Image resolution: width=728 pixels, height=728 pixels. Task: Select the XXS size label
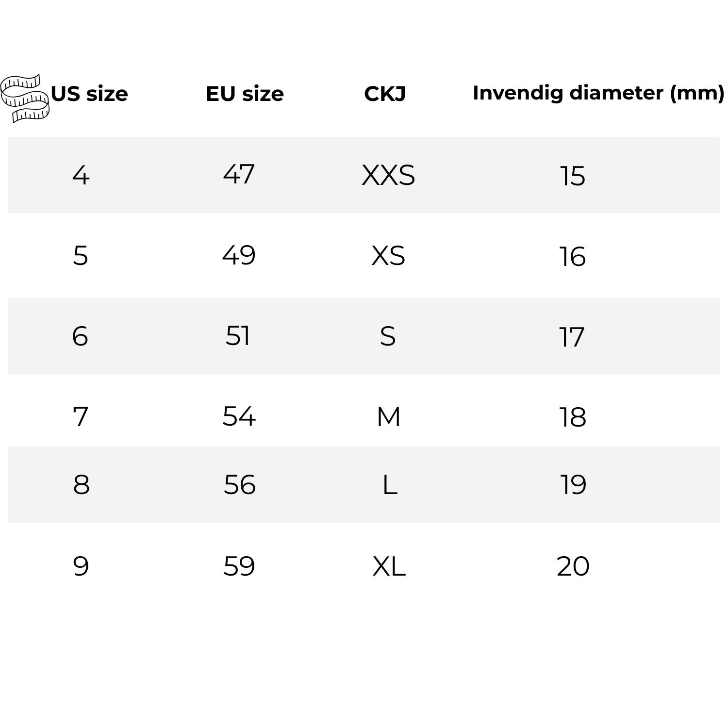click(388, 175)
